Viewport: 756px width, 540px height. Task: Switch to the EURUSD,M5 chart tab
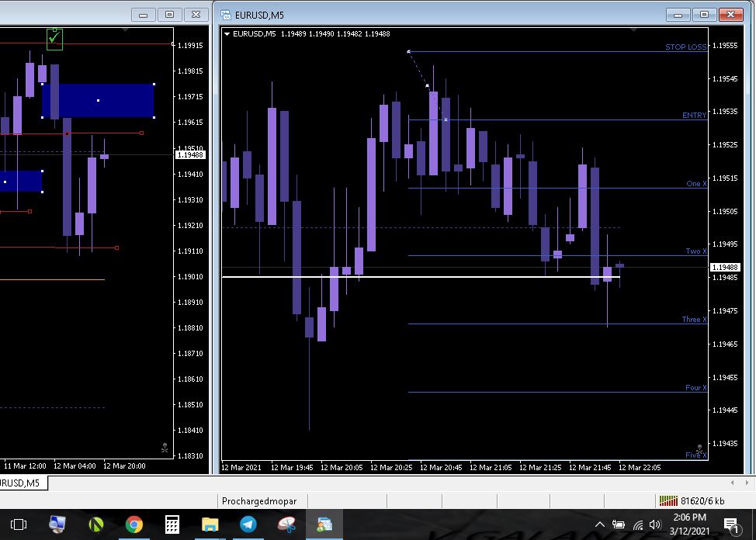[x=21, y=483]
